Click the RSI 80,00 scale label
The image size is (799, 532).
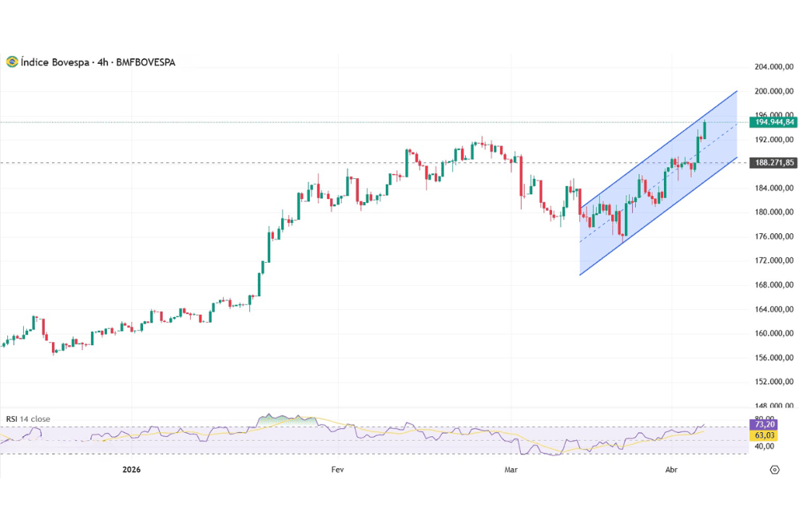point(765,418)
